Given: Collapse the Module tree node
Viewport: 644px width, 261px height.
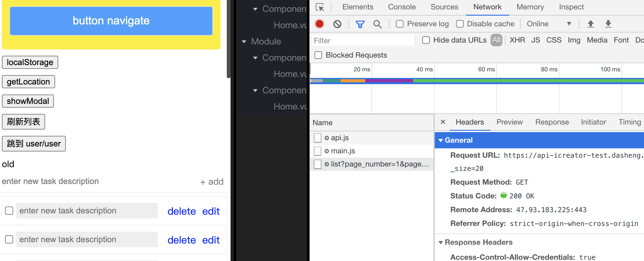Looking at the screenshot, I should [x=244, y=42].
